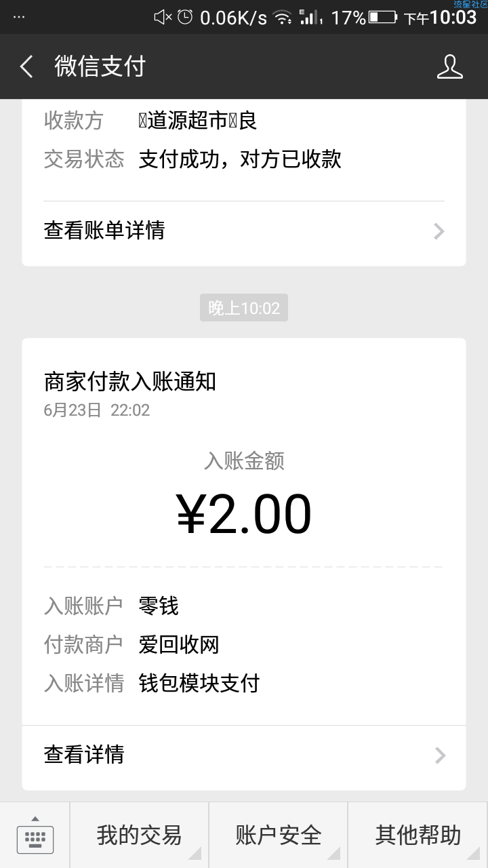Tap the 商家付款入账通知 heading
488x868 pixels.
point(130,382)
